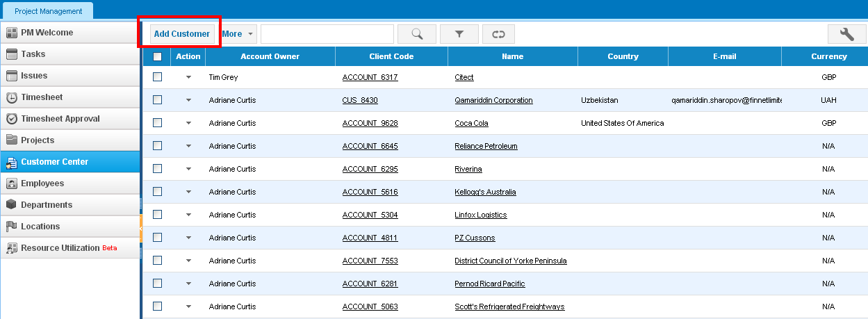Open action dropdown for Coca Cola row
868x319 pixels.
click(x=188, y=124)
